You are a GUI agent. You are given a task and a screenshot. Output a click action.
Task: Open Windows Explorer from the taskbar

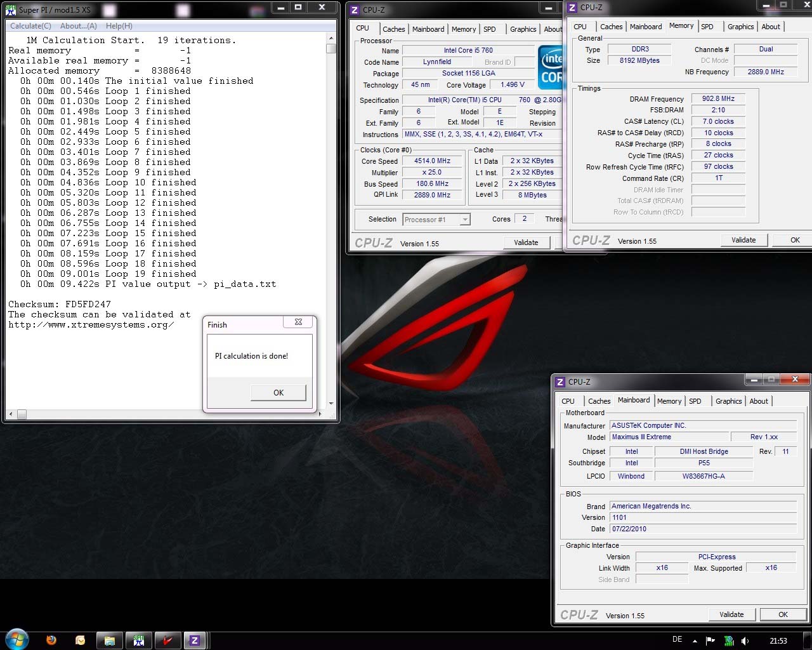(110, 640)
